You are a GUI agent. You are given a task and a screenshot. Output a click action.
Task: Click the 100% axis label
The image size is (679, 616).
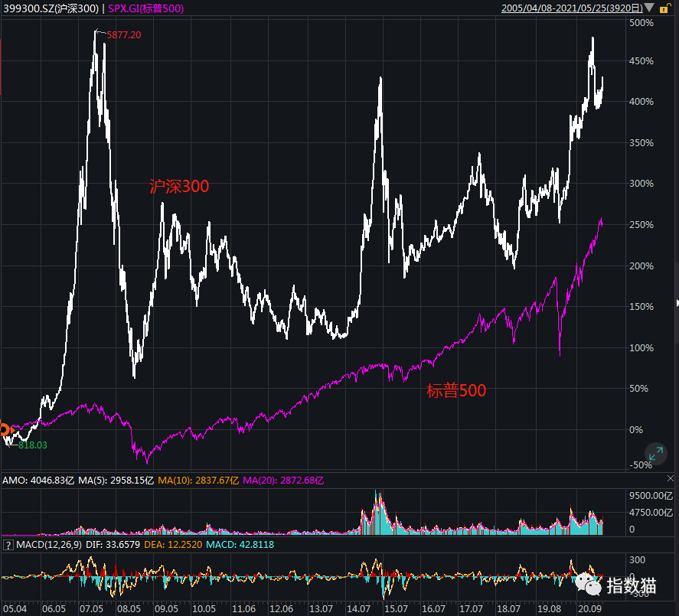[x=641, y=347]
